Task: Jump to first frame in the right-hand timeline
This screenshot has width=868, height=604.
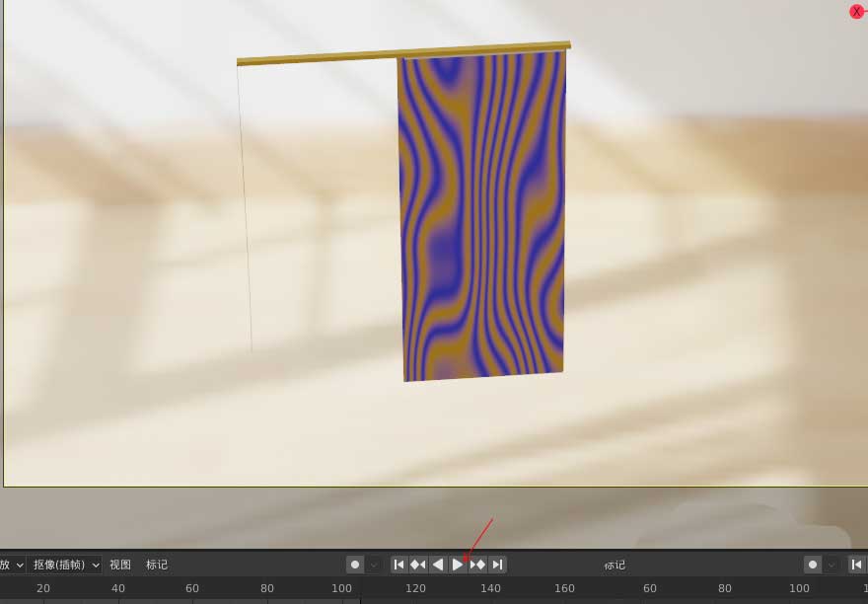Action: [x=857, y=564]
